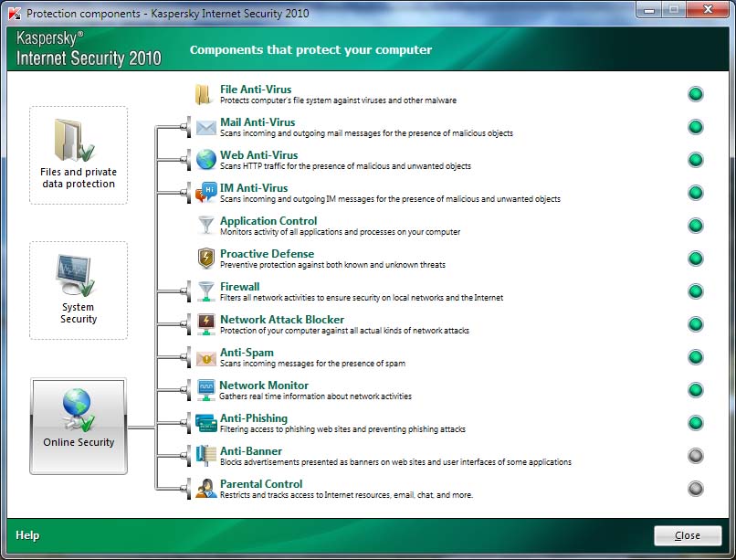
Task: Open Parental Control component link
Action: [x=261, y=484]
